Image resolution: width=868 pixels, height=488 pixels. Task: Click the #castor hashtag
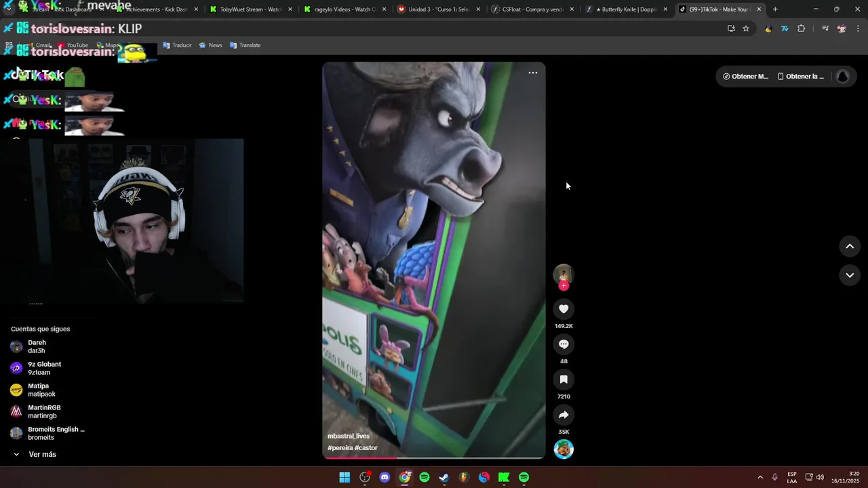(x=366, y=448)
